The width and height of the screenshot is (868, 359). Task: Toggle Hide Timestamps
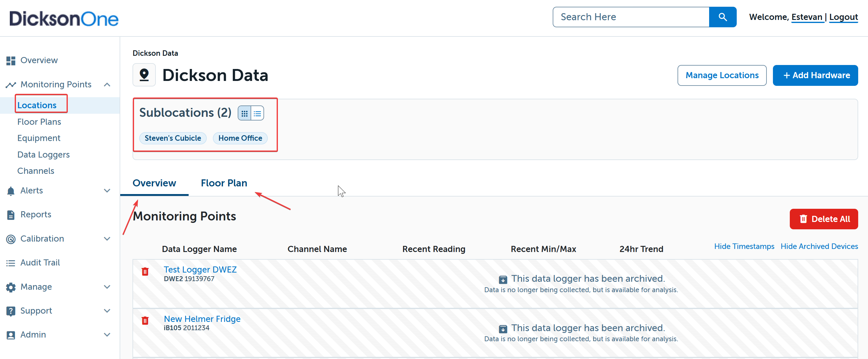(744, 246)
